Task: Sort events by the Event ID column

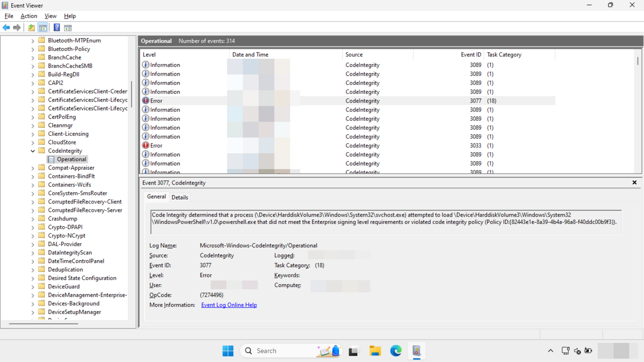Action: [x=471, y=55]
